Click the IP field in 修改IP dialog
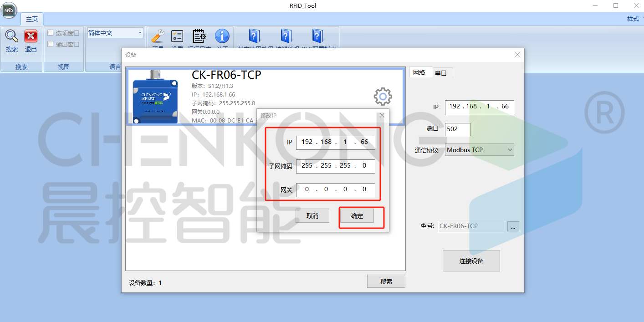The image size is (644, 322). click(x=336, y=142)
